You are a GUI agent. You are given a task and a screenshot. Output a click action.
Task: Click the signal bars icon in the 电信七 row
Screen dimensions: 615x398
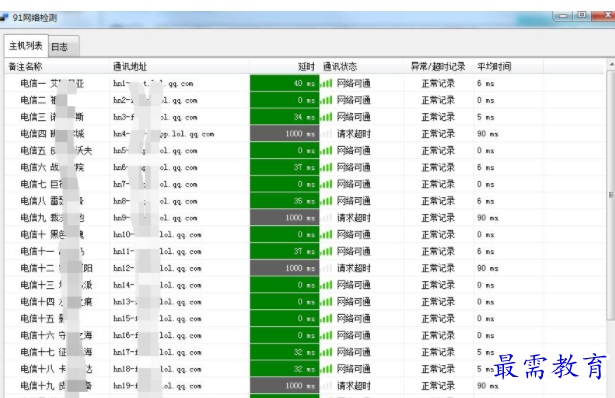point(326,184)
